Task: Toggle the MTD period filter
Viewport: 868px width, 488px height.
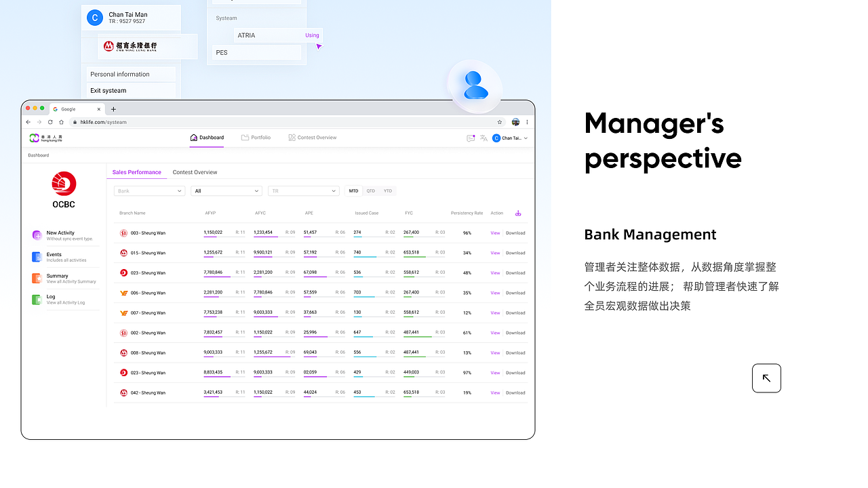Action: tap(353, 190)
